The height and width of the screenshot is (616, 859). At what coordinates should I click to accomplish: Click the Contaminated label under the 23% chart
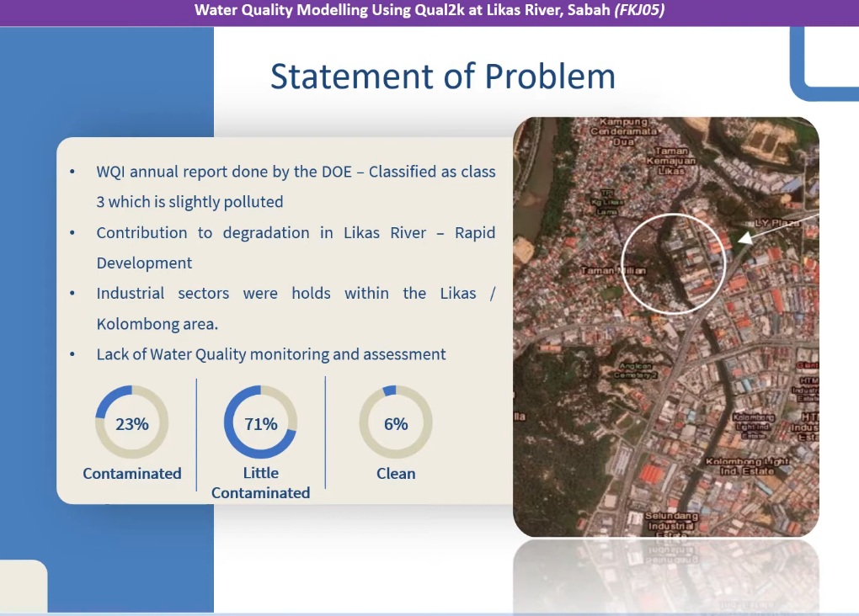point(132,474)
